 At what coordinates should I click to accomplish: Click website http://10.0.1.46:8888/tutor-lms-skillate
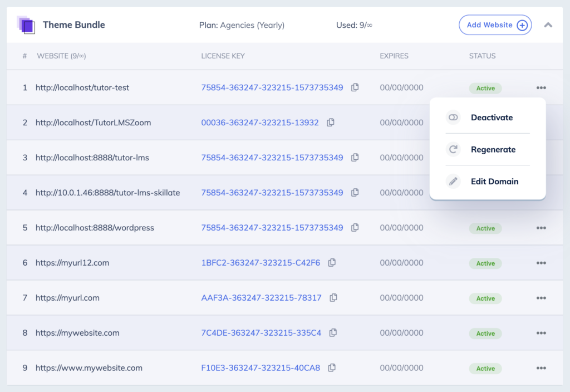107,192
